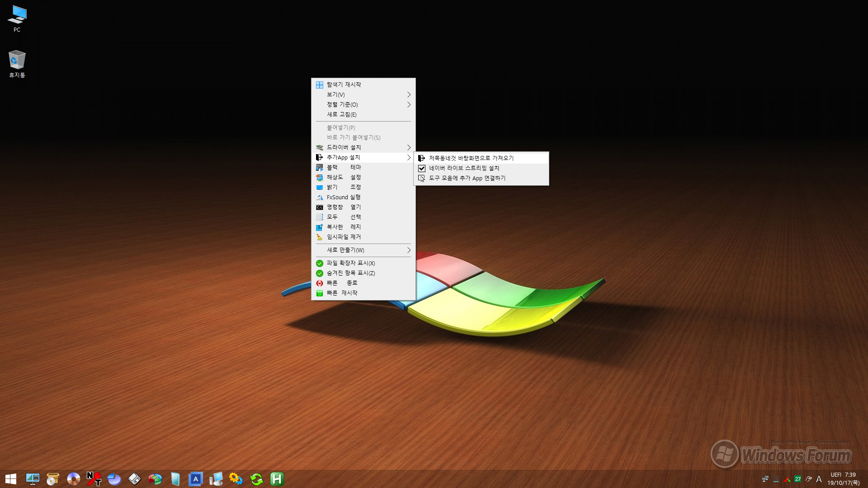868x488 pixels.
Task: Run FxSound 실행 menu entry
Action: [x=363, y=197]
